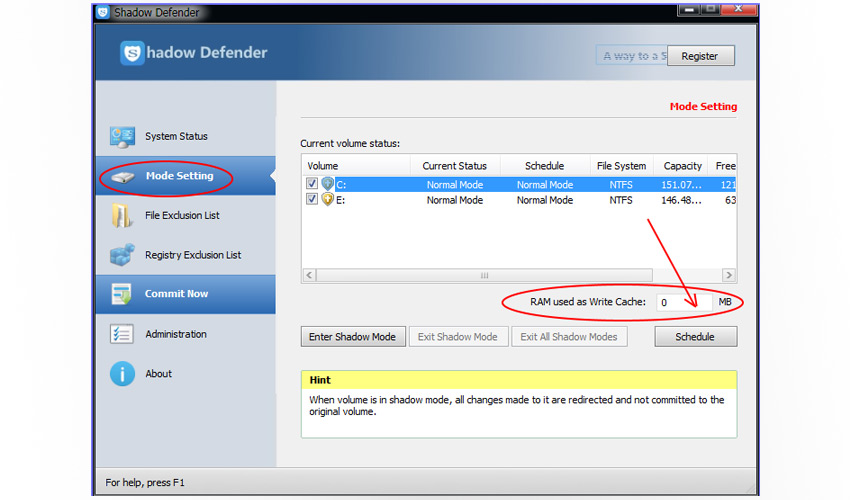850x500 pixels.
Task: Click the shield icon for volume E:
Action: pos(327,200)
